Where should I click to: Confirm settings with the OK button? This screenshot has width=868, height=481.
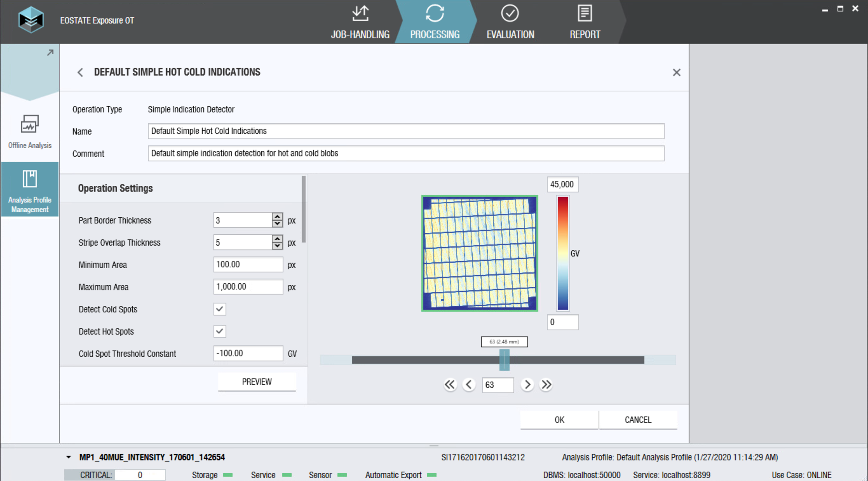click(x=559, y=420)
